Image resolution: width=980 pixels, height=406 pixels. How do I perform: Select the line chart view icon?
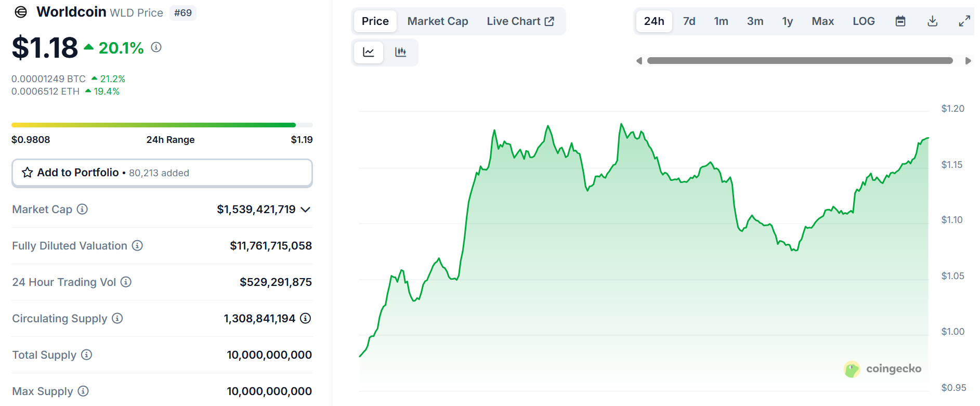pyautogui.click(x=369, y=52)
